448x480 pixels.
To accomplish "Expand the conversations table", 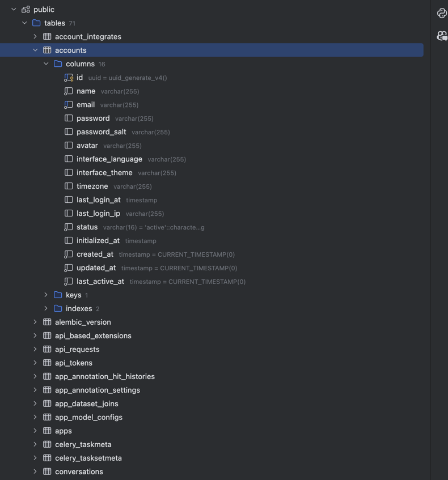I will pyautogui.click(x=35, y=471).
